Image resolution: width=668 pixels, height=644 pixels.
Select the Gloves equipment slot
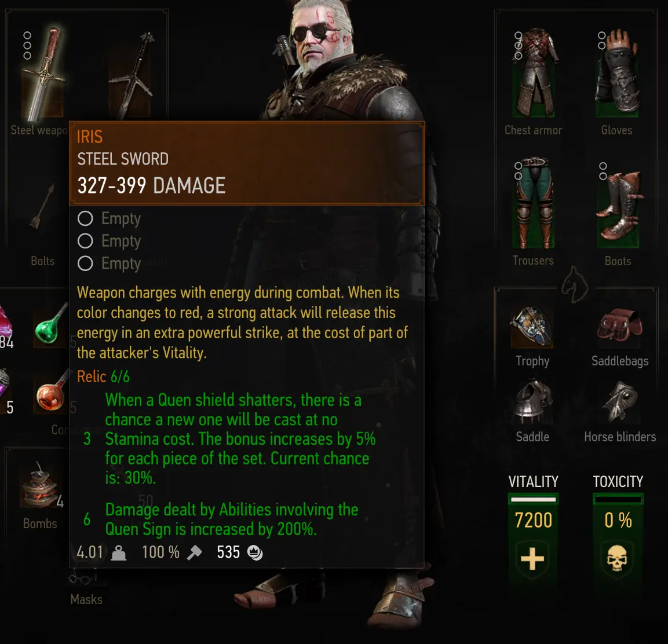[x=617, y=72]
